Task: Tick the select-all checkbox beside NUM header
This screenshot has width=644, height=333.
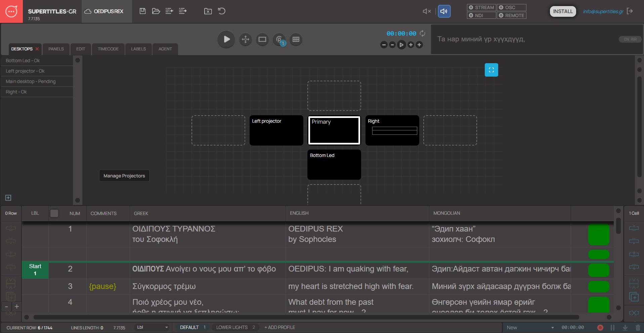Action: click(x=54, y=213)
